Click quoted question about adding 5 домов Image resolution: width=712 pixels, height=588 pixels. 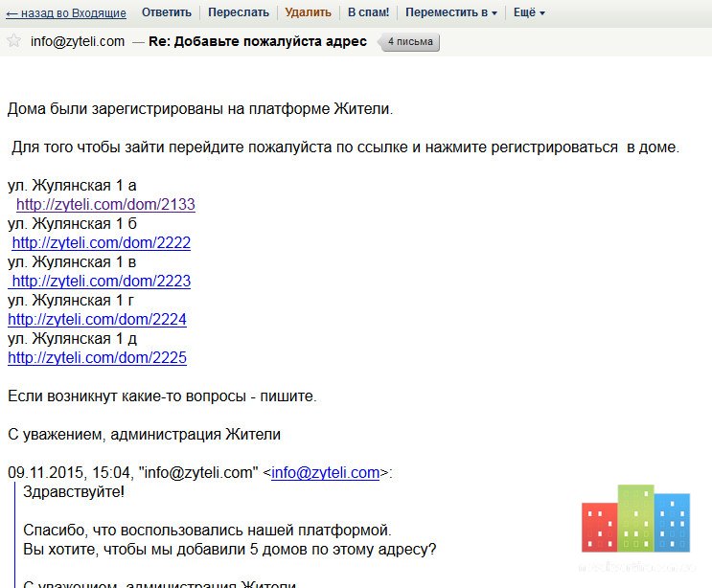tap(229, 550)
